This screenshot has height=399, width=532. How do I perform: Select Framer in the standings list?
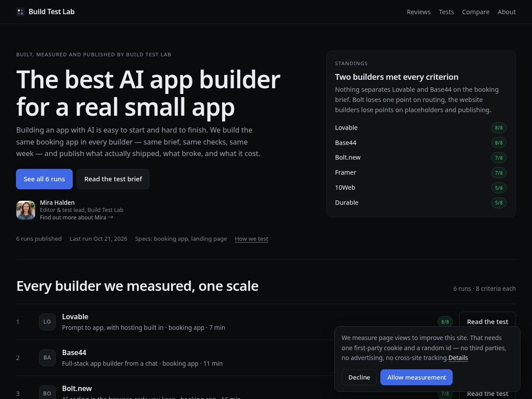(346, 172)
